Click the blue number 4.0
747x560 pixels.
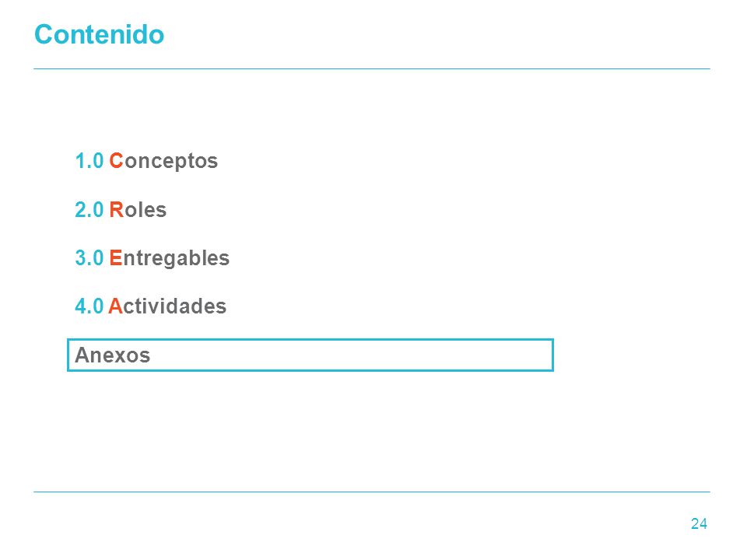89,306
